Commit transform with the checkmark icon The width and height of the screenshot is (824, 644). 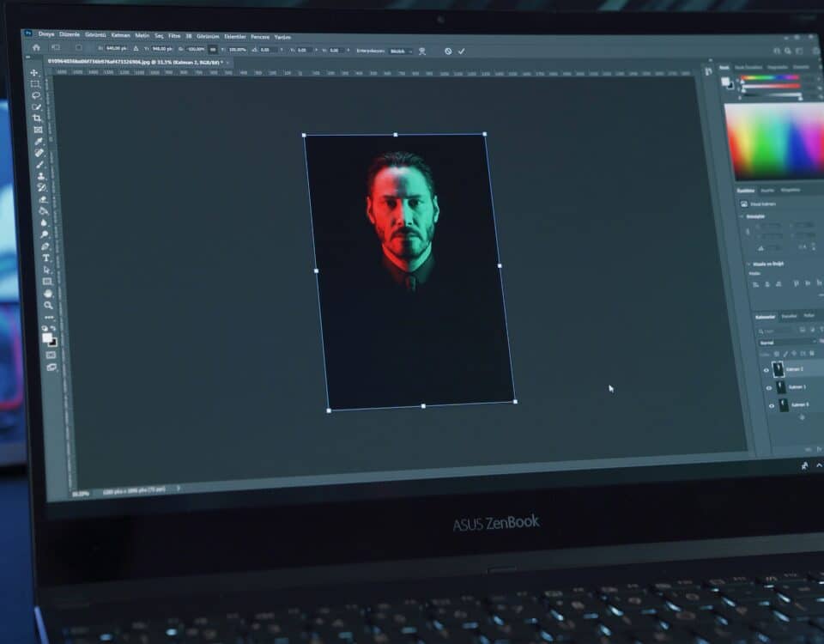tap(462, 52)
